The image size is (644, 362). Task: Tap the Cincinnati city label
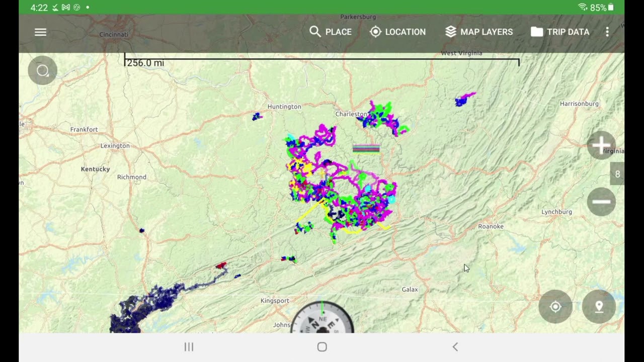click(114, 34)
